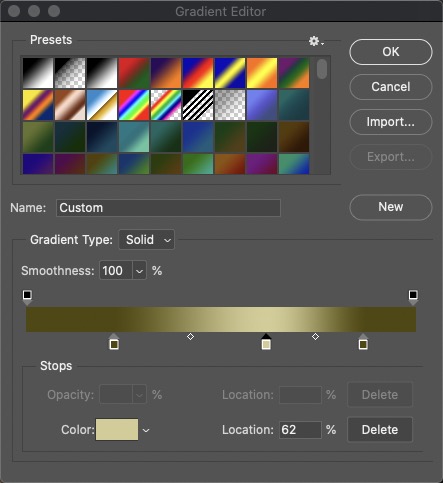Click the New button
The height and width of the screenshot is (483, 443).
(391, 207)
